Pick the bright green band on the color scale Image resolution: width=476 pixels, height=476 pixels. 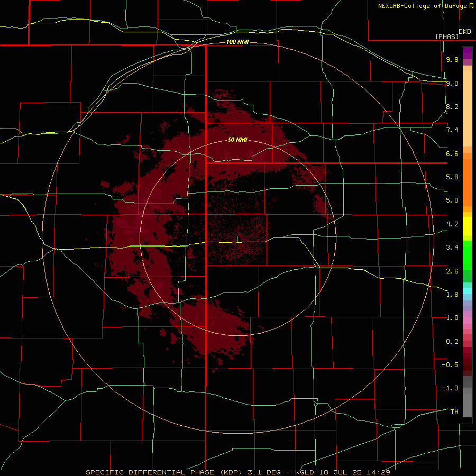click(x=467, y=255)
